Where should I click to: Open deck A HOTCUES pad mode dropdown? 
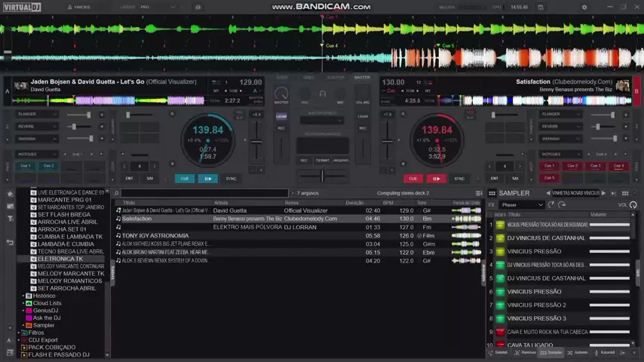36,154
